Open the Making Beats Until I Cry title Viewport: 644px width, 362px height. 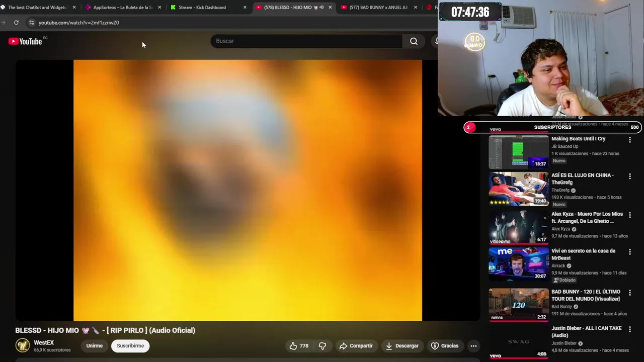point(578,139)
